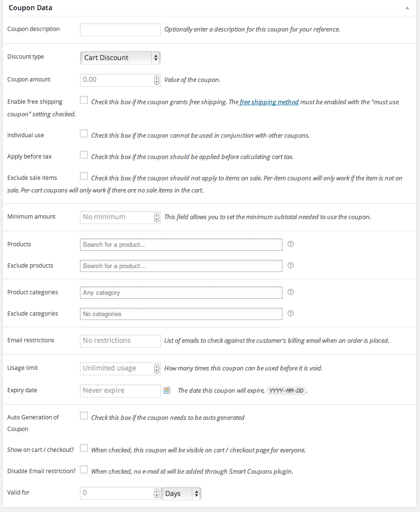This screenshot has width=420, height=512.
Task: Toggle Show on cart / checkout checkbox
Action: point(84,448)
